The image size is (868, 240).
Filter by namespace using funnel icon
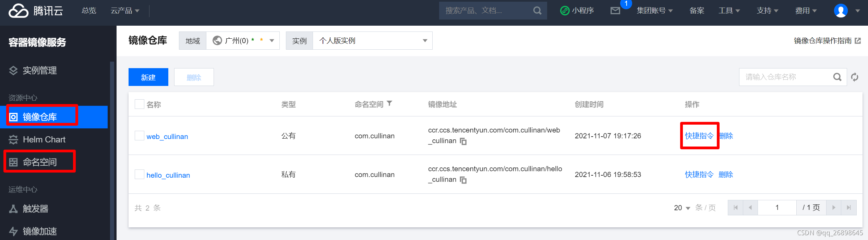(x=389, y=103)
